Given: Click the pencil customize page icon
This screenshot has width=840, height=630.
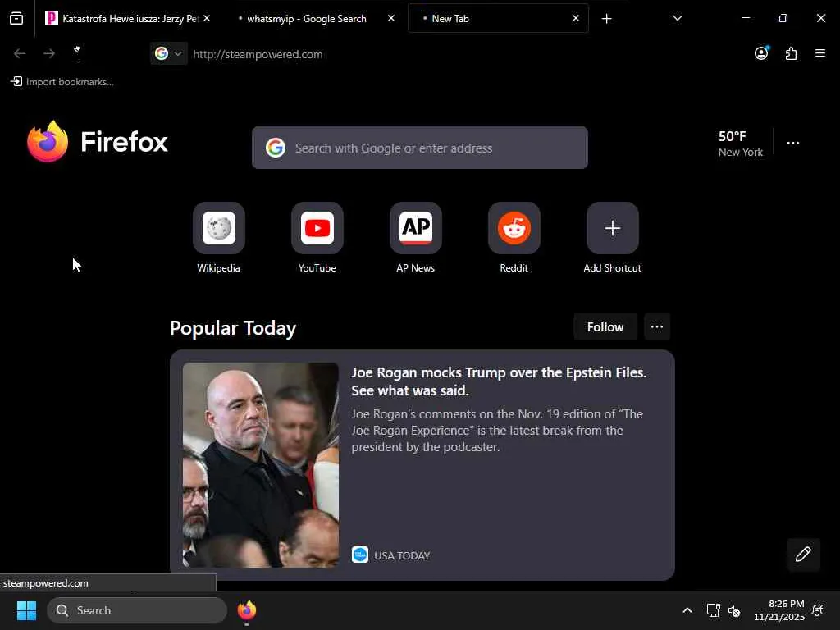Looking at the screenshot, I should 804,554.
